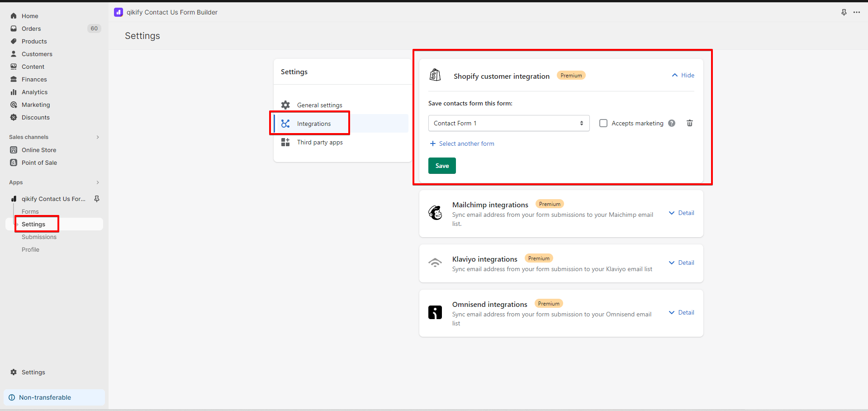Click the qikify app icon in sidebar
Screen dimensions: 868x411
coord(14,199)
